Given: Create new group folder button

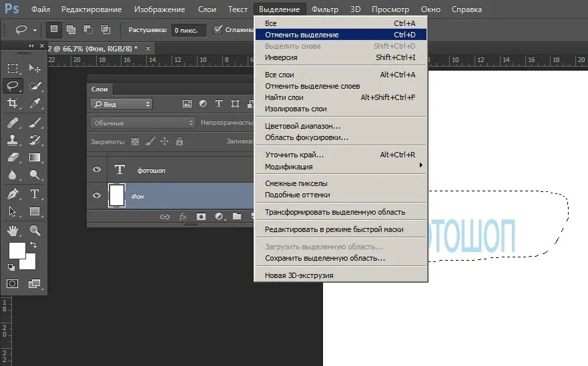Looking at the screenshot, I should (x=237, y=216).
